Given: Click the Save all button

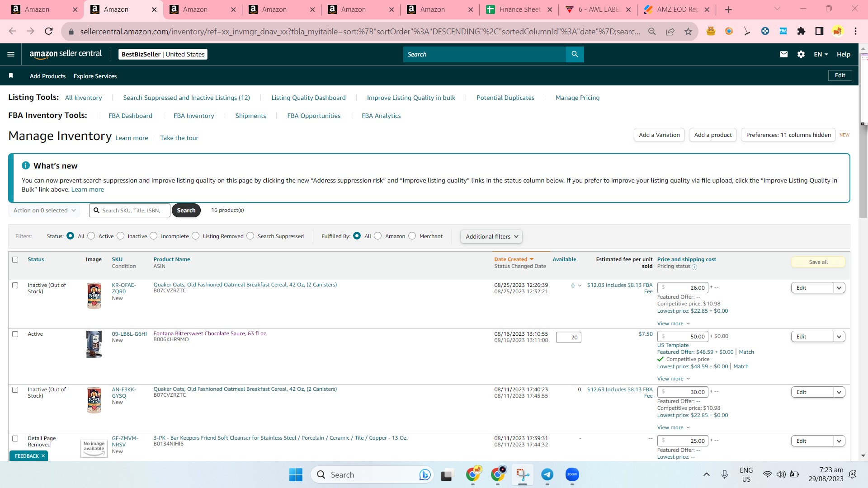Looking at the screenshot, I should (x=818, y=262).
